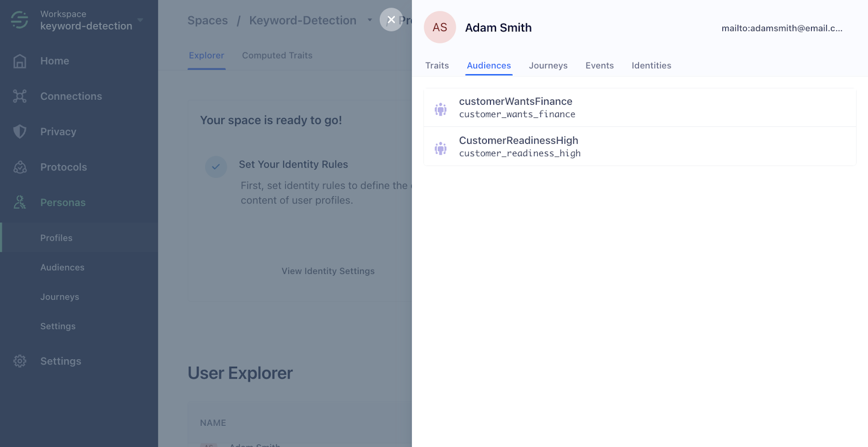Click the Home icon in sidebar
The image size is (868, 447).
(x=20, y=61)
